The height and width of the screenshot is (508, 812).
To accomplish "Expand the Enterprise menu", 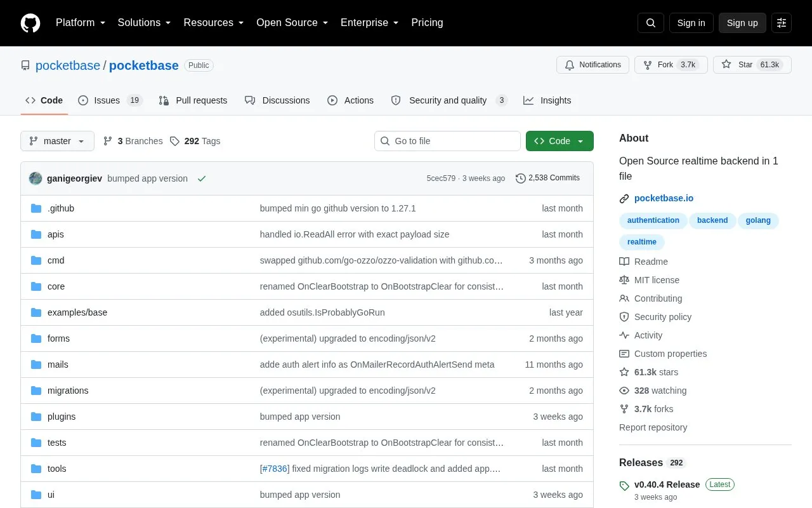I will pyautogui.click(x=370, y=23).
